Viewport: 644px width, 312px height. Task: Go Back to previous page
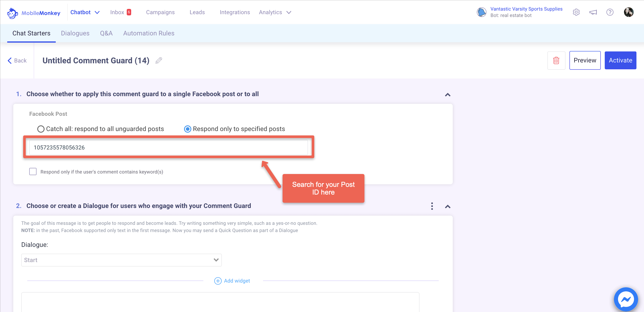point(17,60)
